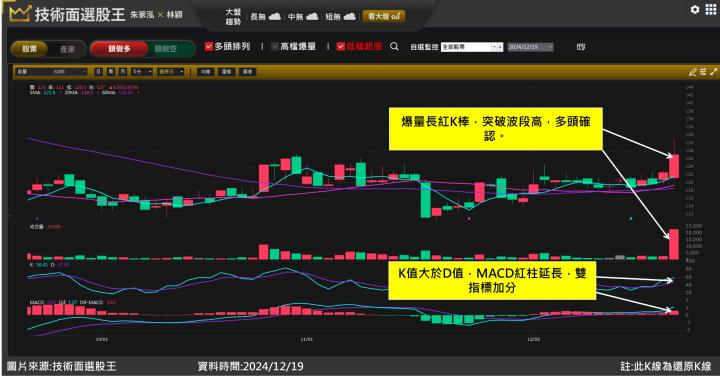Viewport: 720px width, 379px height.
Task: Click the 成交量 volume label
Action: [36, 226]
